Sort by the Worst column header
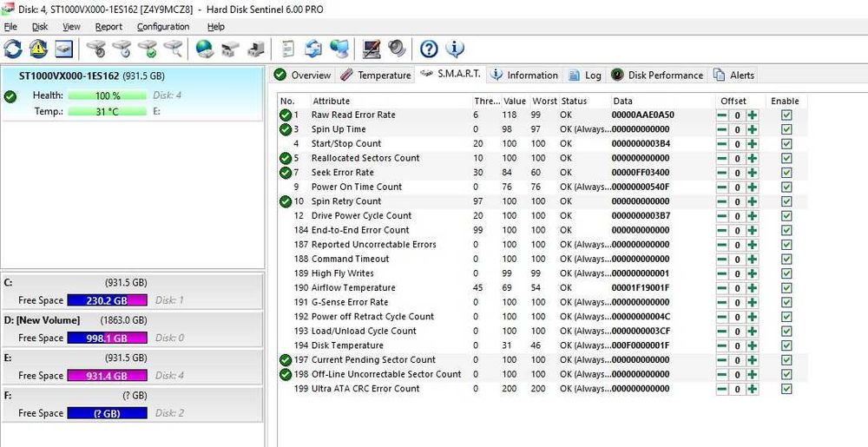 click(544, 102)
